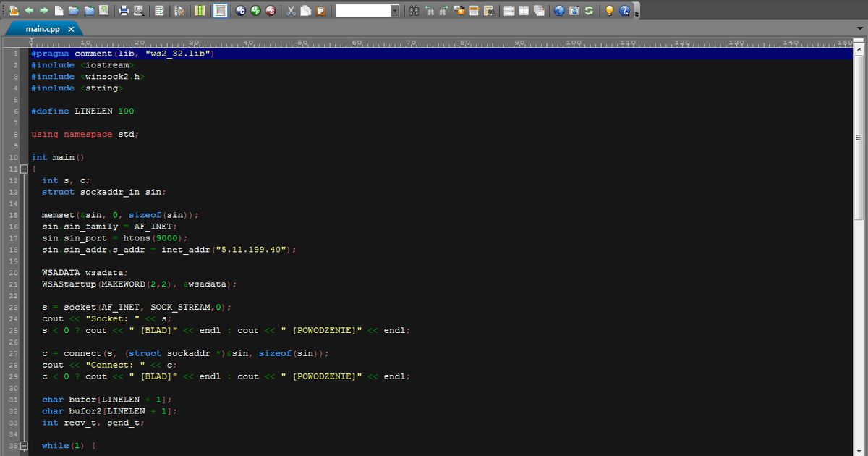This screenshot has height=456, width=868.
Task: Click the camera screenshot icon
Action: [x=574, y=11]
